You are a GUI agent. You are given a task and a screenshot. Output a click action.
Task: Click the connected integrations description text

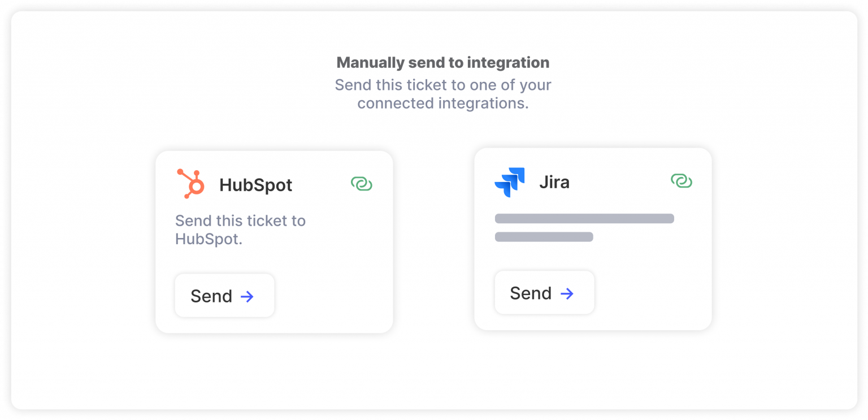pyautogui.click(x=442, y=94)
